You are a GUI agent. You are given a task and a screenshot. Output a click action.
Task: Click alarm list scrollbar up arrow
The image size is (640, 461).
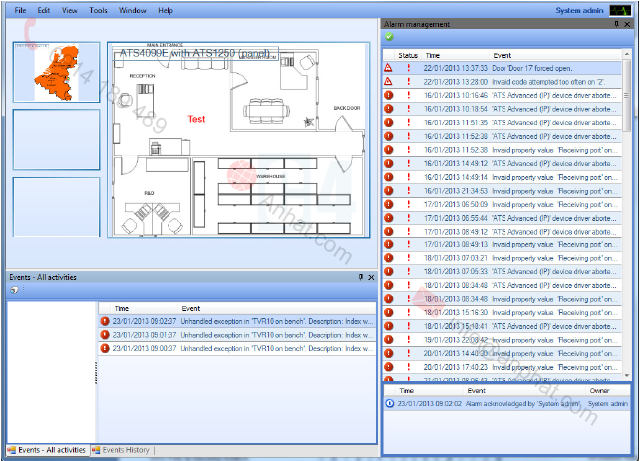coord(627,54)
